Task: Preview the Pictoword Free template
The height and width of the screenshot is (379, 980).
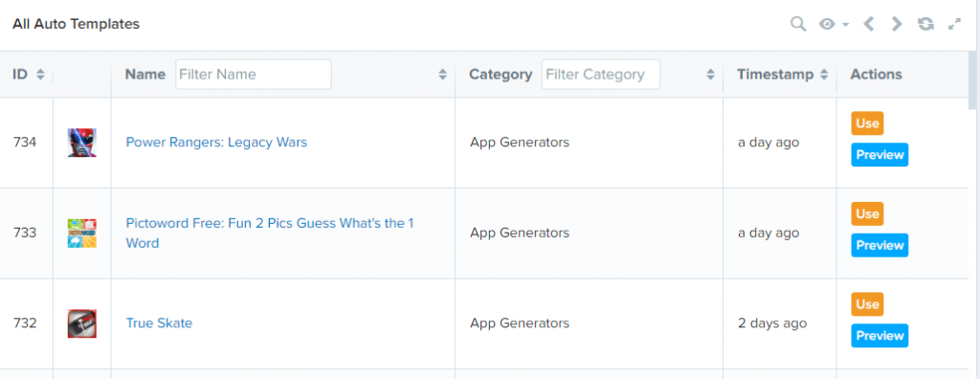Action: tap(880, 245)
